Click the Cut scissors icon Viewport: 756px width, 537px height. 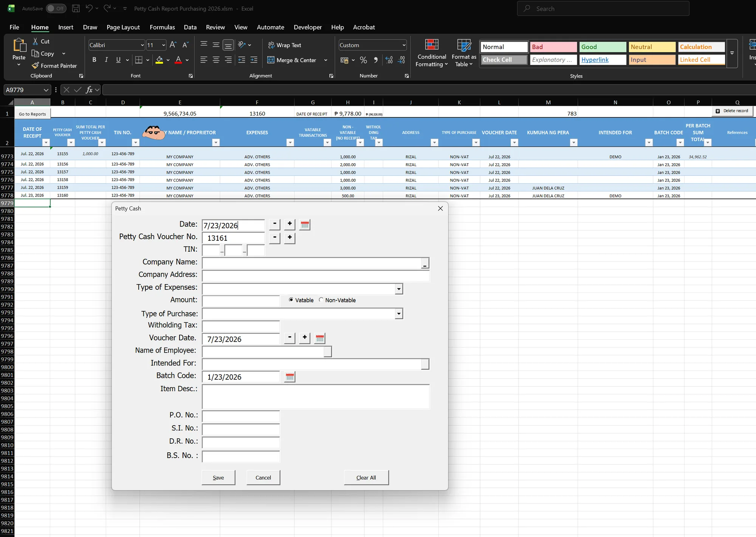[35, 41]
